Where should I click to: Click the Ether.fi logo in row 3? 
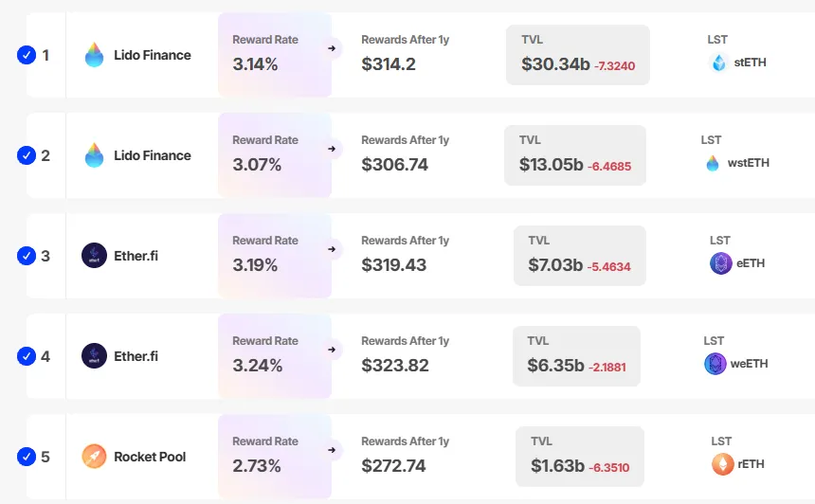click(x=94, y=256)
